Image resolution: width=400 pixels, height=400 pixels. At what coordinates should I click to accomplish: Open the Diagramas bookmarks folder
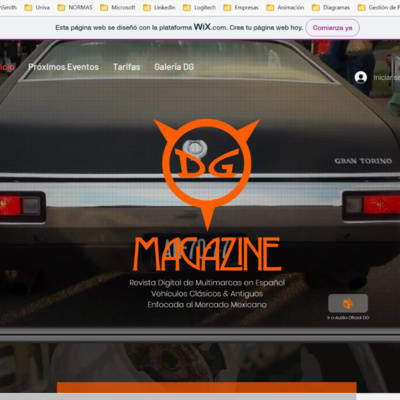click(331, 7)
